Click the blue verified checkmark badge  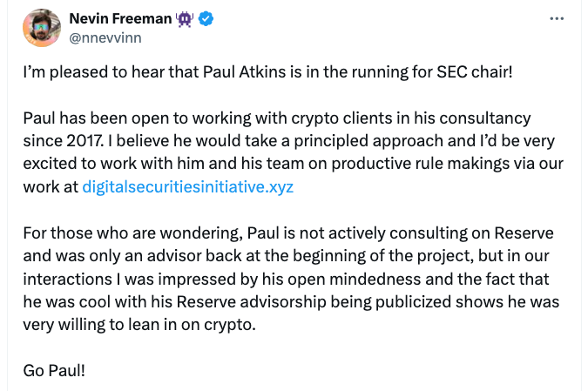click(206, 18)
